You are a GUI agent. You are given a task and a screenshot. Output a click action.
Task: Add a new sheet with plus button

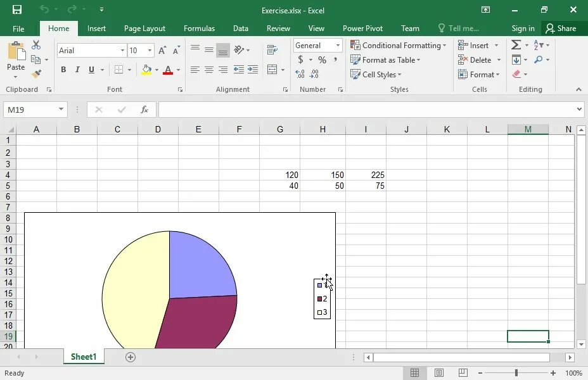pos(131,357)
